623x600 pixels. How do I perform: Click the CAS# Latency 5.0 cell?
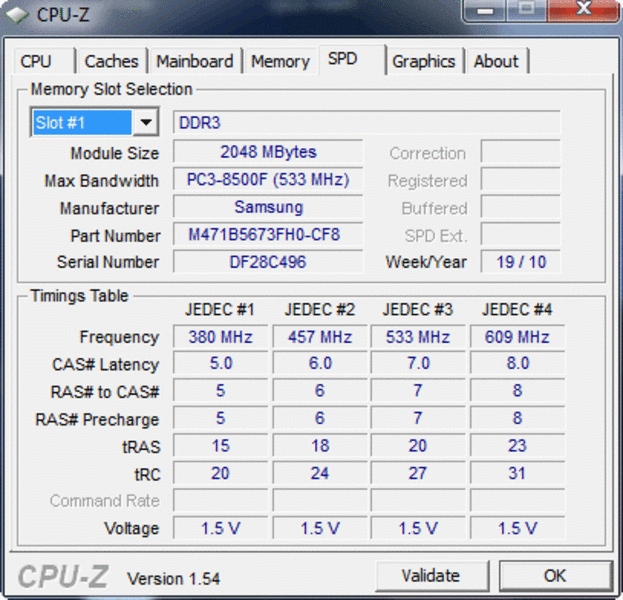pos(221,363)
